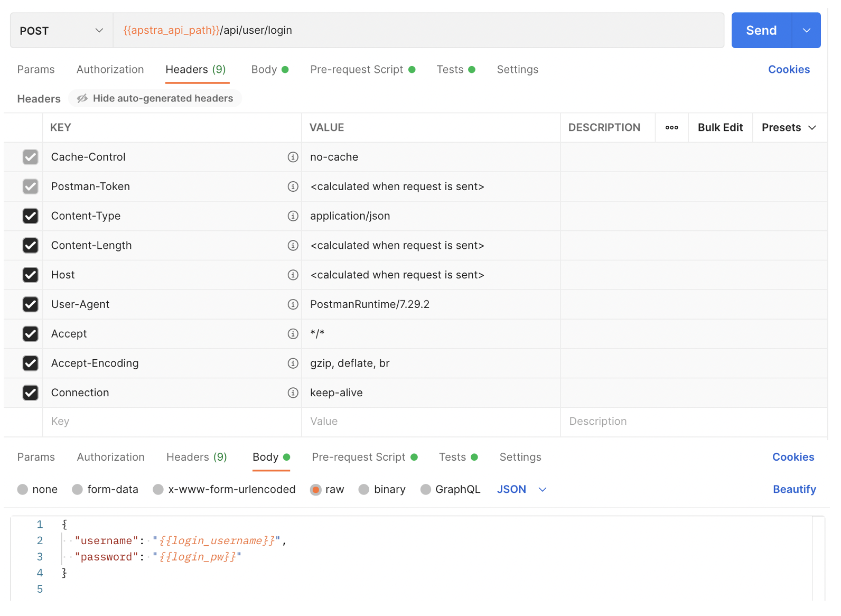Click the User-Agent header info icon
This screenshot has height=616, width=841.
(x=293, y=304)
